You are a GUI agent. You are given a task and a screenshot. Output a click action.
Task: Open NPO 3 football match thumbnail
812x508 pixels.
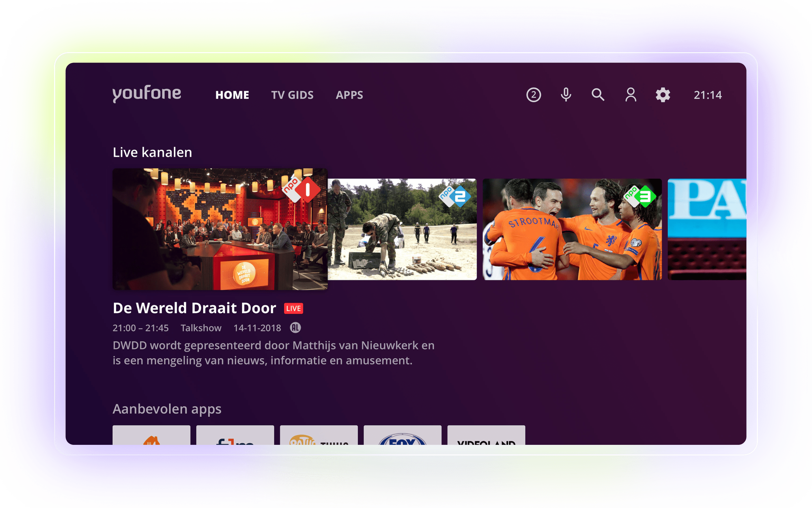(572, 229)
